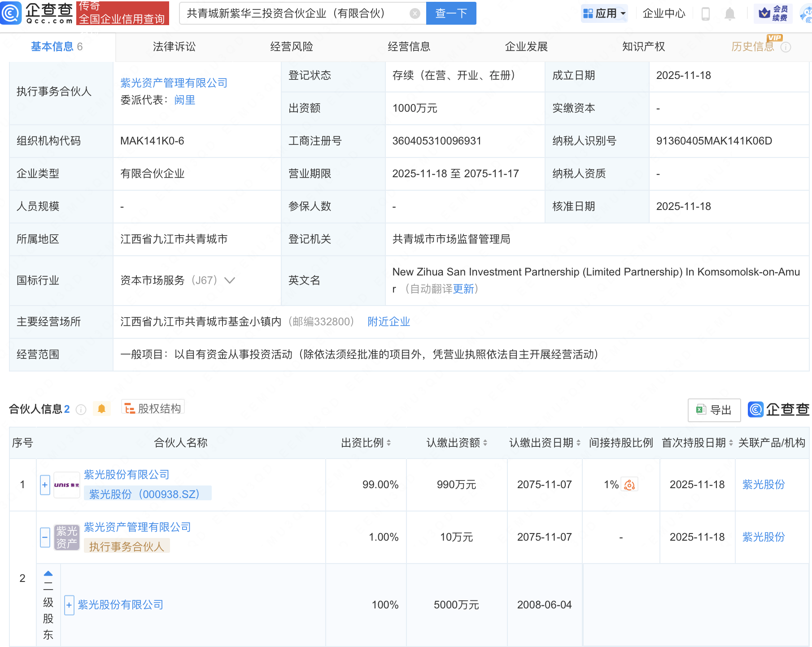Switch to the 知识产权 tab

coord(643,47)
